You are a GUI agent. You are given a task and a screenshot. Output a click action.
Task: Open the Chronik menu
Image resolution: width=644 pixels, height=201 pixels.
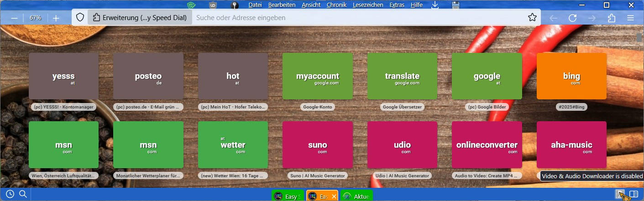pyautogui.click(x=337, y=5)
